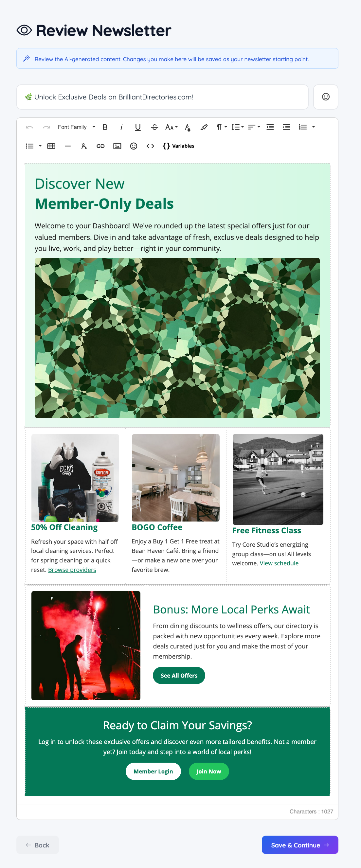Toggle bold formatting in the editor toolbar

tap(105, 127)
